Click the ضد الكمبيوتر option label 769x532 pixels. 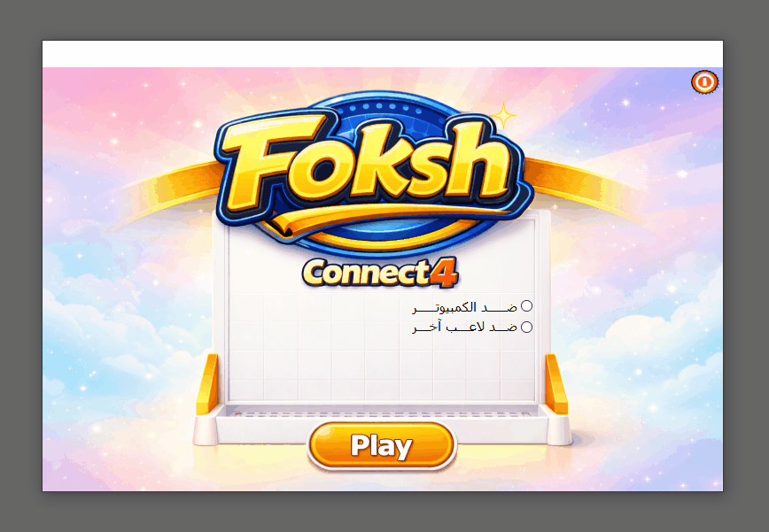click(464, 307)
